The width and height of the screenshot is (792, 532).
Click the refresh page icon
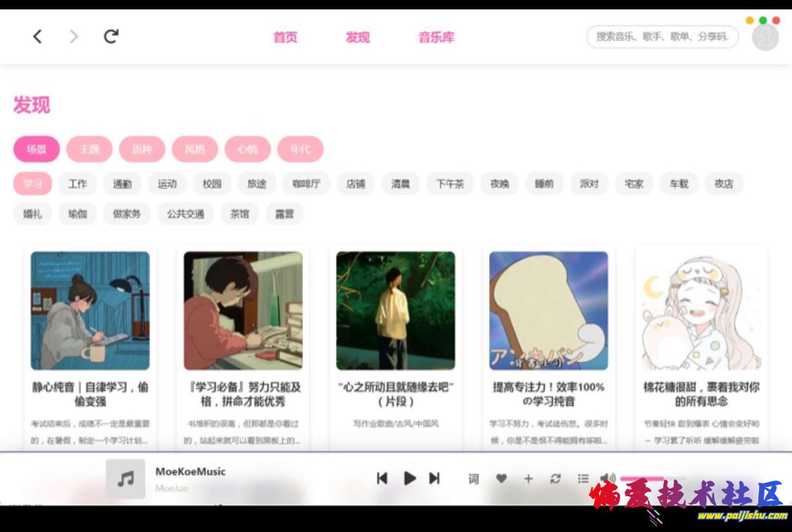(x=112, y=37)
